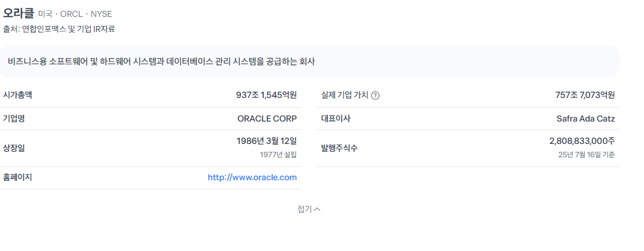Open the help icon beside 실제 기업 가치
Image resolution: width=644 pixels, height=251 pixels.
375,96
